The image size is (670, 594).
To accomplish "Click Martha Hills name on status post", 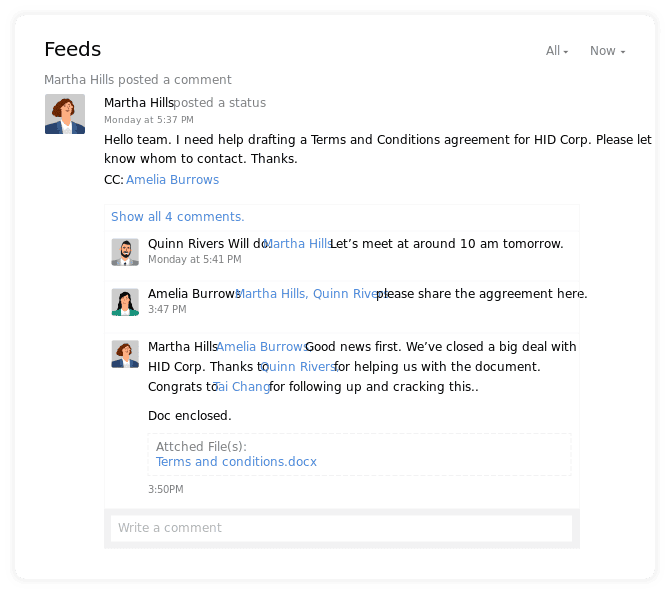I will pos(139,103).
